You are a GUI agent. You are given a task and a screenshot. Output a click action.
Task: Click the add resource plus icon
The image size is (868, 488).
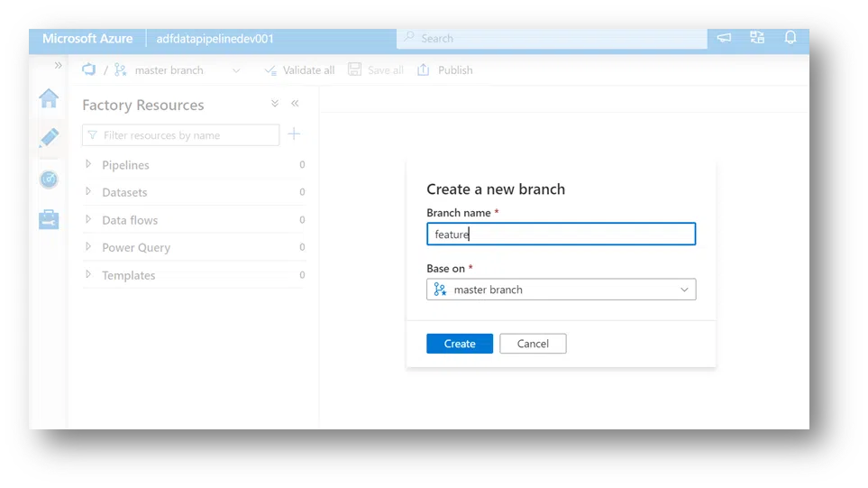(x=294, y=134)
